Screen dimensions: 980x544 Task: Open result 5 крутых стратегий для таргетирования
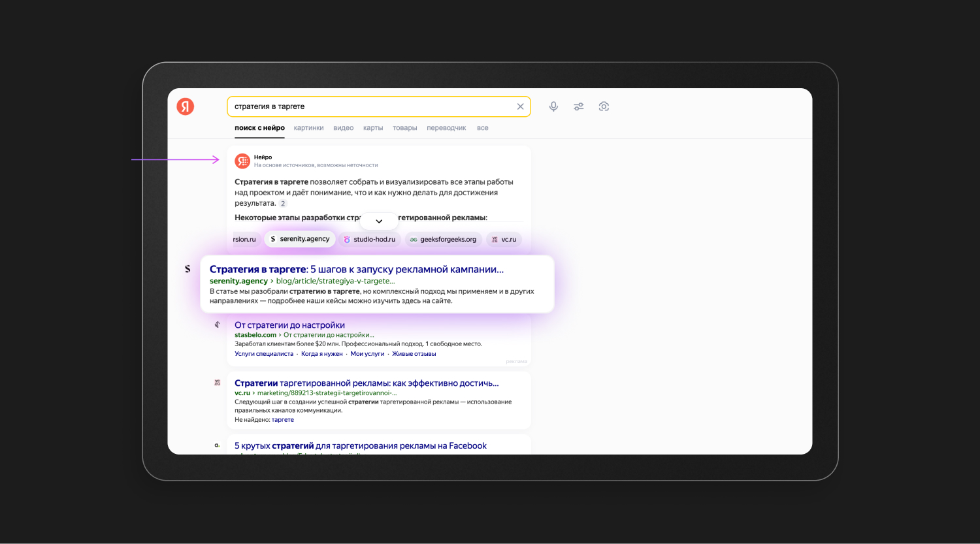361,446
